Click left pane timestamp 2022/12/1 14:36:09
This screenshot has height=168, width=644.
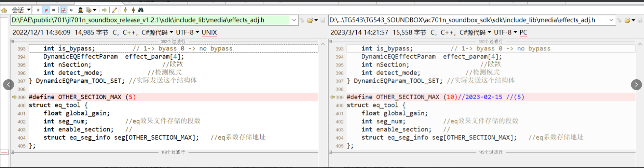tap(41, 32)
